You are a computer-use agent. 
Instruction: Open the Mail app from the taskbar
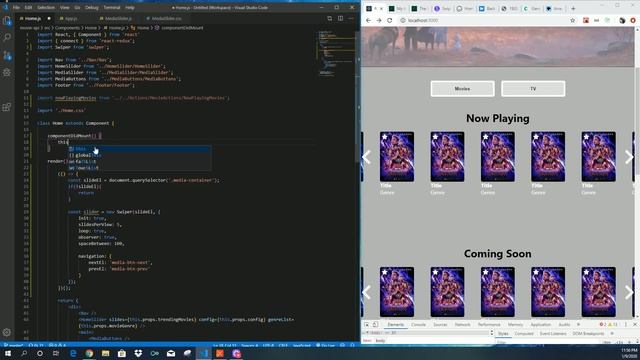(171, 353)
